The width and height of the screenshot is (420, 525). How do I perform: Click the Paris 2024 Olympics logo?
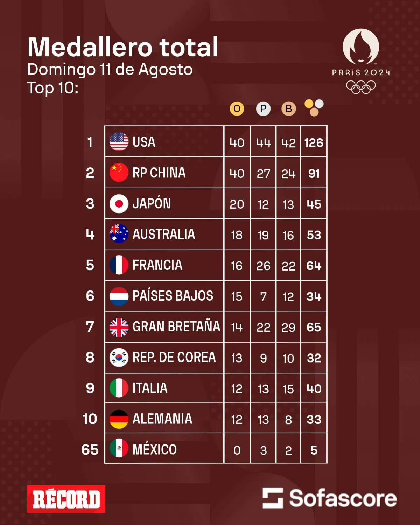(361, 62)
